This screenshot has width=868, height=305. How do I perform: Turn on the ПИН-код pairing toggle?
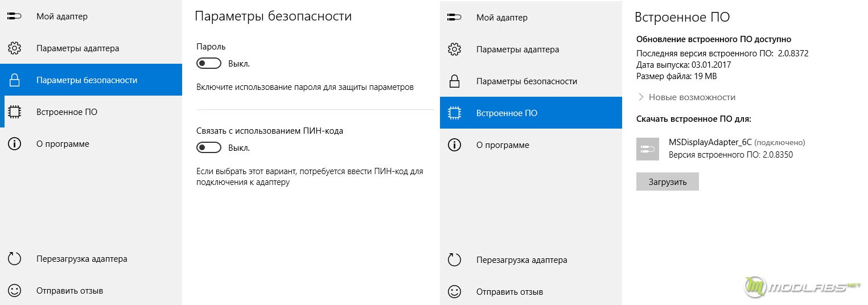(x=209, y=148)
